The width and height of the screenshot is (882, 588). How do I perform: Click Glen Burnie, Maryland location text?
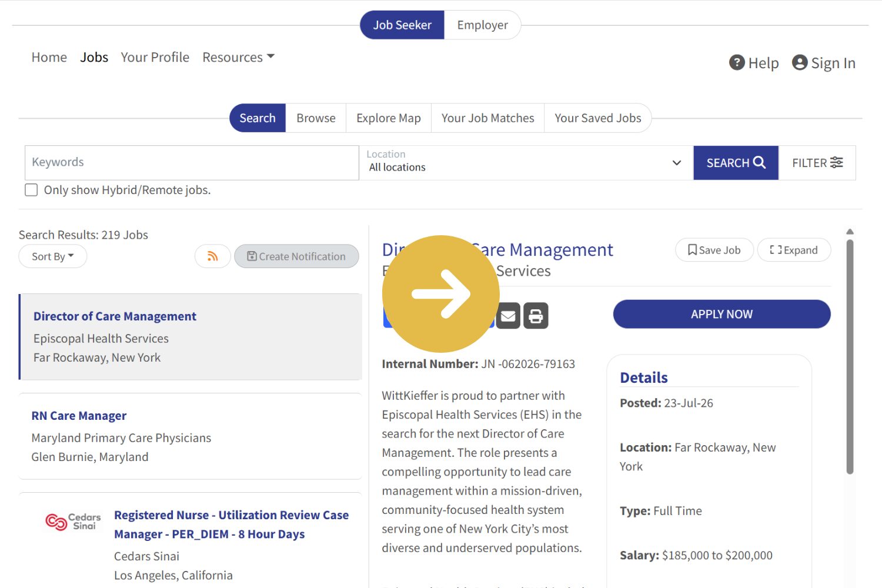click(90, 457)
